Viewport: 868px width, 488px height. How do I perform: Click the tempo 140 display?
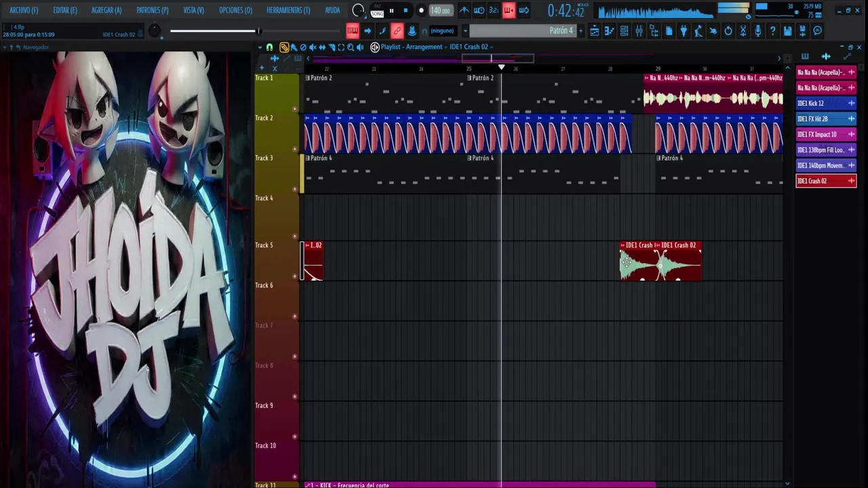(x=440, y=10)
